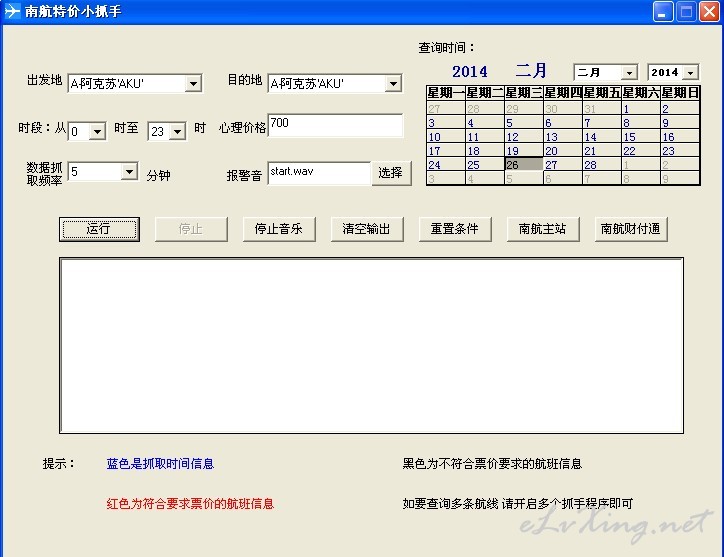Open the 2014 year dropdown
This screenshot has height=557, width=724.
pos(691,73)
